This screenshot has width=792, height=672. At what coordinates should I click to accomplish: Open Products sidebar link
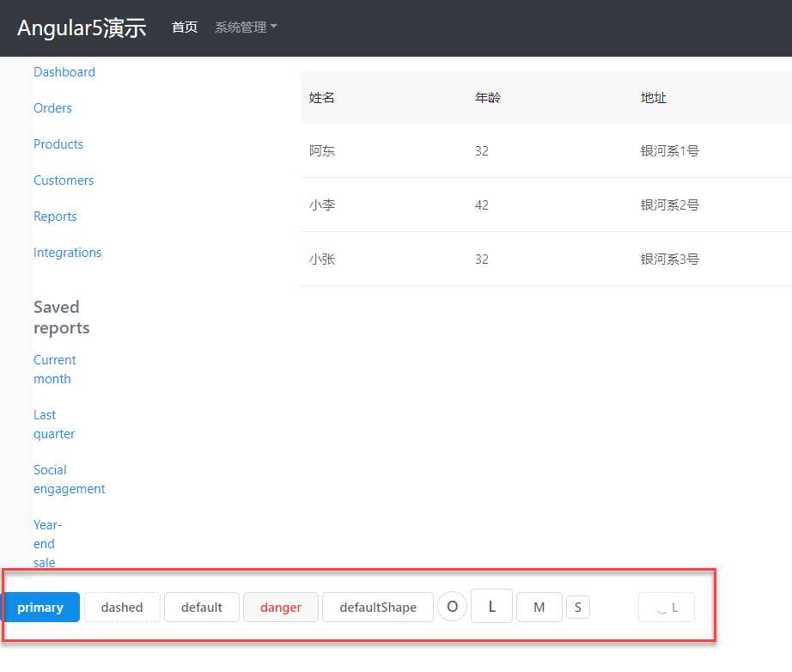point(58,144)
